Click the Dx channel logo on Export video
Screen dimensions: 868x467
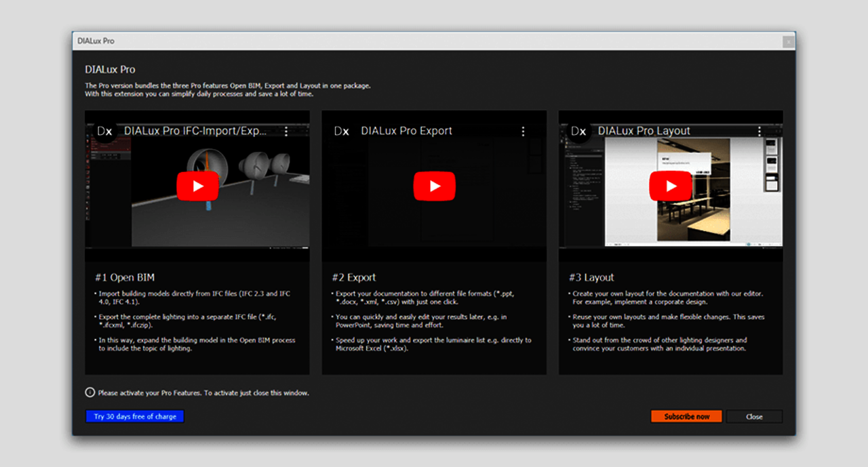(x=342, y=131)
